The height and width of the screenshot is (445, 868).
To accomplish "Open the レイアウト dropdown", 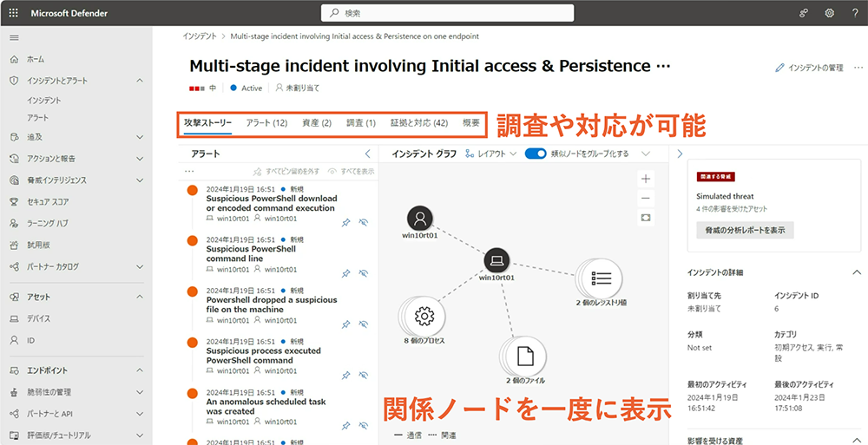I will tap(490, 154).
